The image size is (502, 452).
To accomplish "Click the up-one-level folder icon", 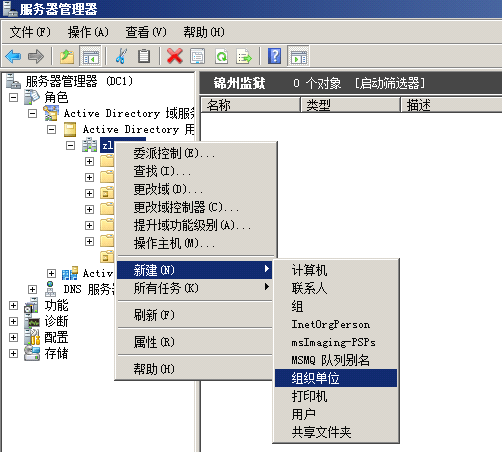I will [x=67, y=56].
